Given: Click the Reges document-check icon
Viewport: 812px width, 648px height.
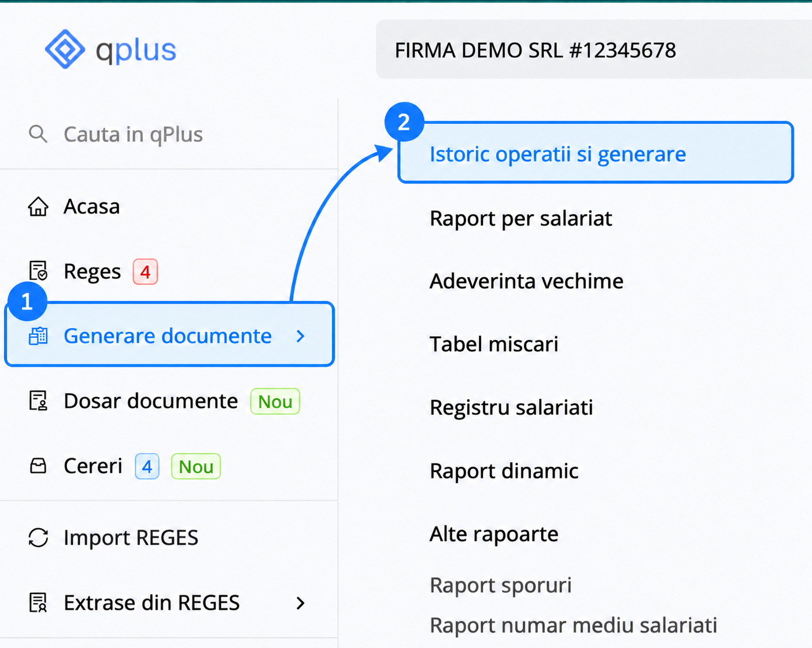Looking at the screenshot, I should (x=38, y=271).
